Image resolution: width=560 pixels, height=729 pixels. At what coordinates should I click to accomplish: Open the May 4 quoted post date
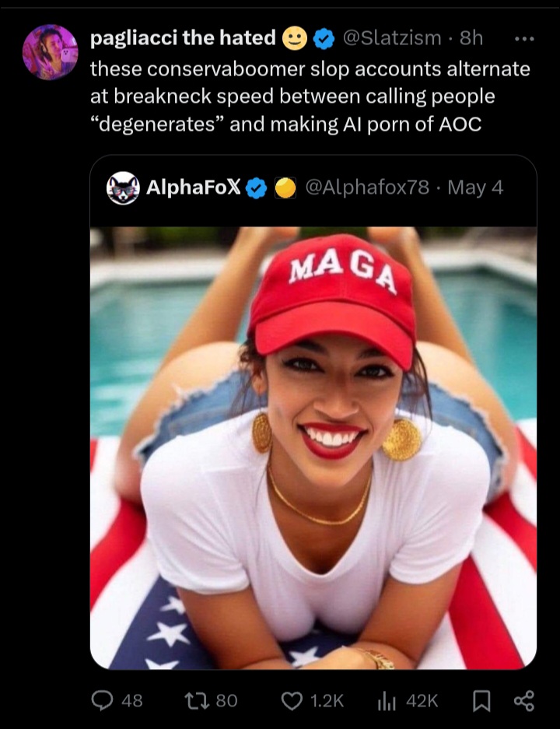tap(475, 188)
